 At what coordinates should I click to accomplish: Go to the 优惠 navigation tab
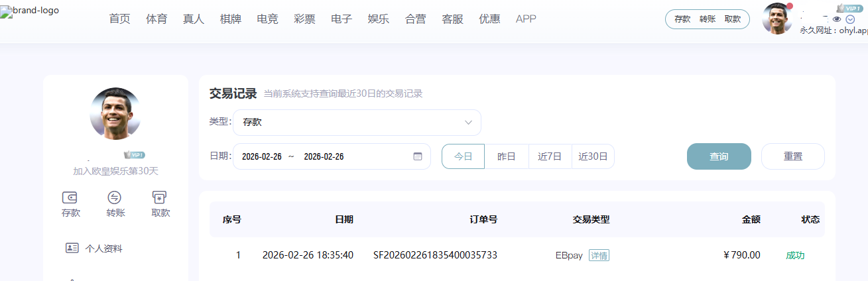tap(489, 19)
